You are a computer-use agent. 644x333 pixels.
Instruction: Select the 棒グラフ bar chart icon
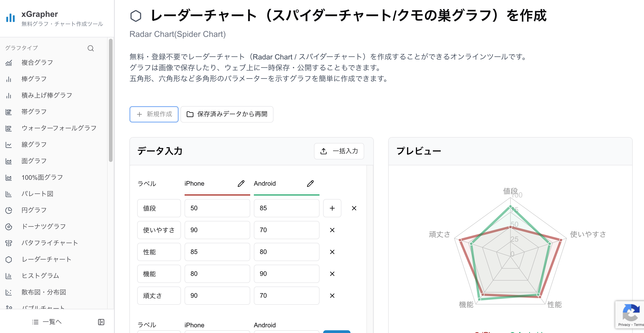(x=9, y=79)
